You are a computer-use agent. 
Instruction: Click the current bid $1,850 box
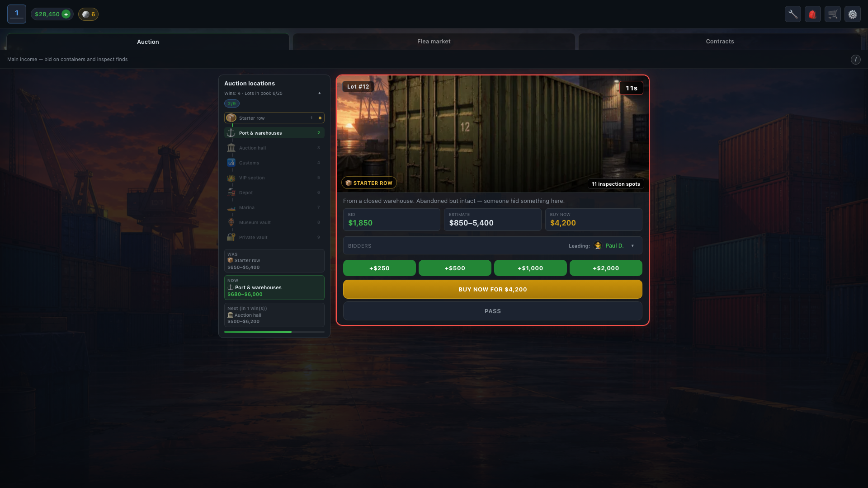392,220
